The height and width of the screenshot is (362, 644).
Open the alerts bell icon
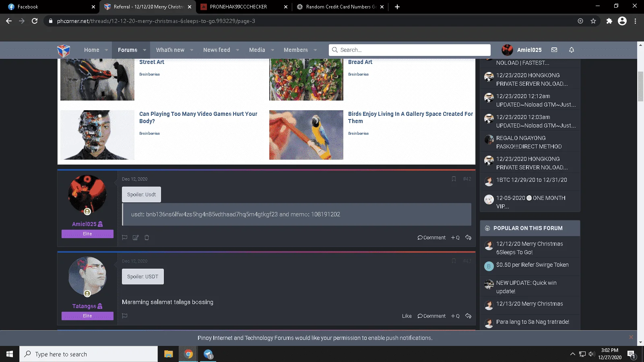pos(572,50)
